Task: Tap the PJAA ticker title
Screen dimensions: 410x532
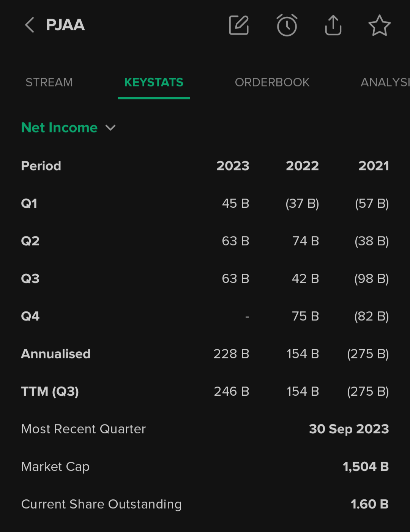Action: pos(65,25)
